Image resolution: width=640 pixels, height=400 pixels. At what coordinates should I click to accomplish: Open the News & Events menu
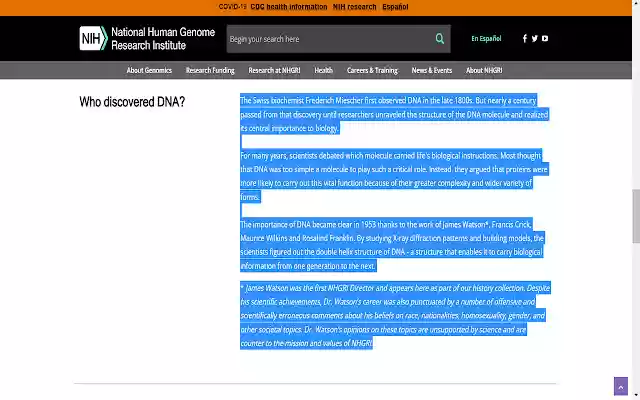pos(432,70)
